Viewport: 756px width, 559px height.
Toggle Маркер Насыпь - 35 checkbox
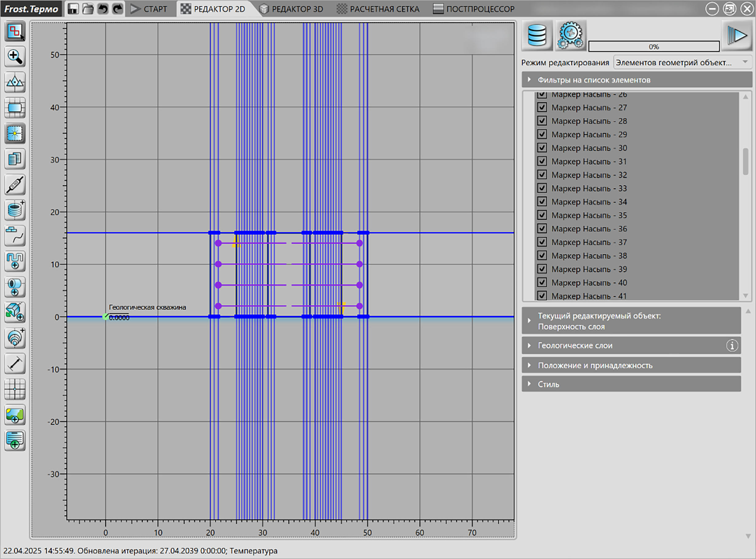542,215
